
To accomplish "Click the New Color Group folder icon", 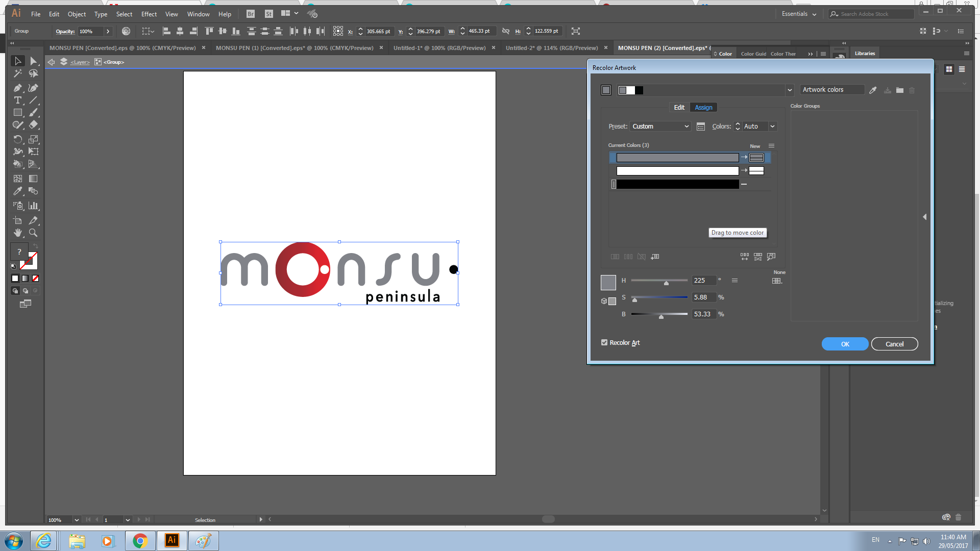I will (900, 90).
